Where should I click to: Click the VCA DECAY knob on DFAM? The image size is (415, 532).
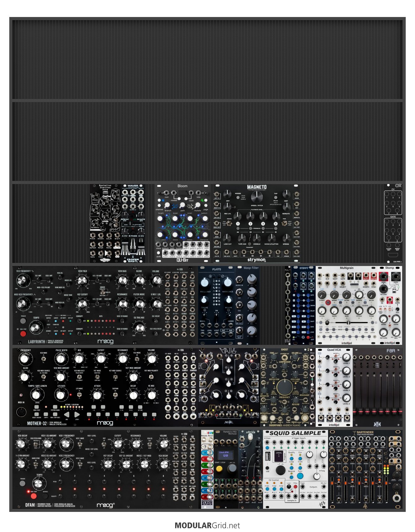(x=163, y=464)
